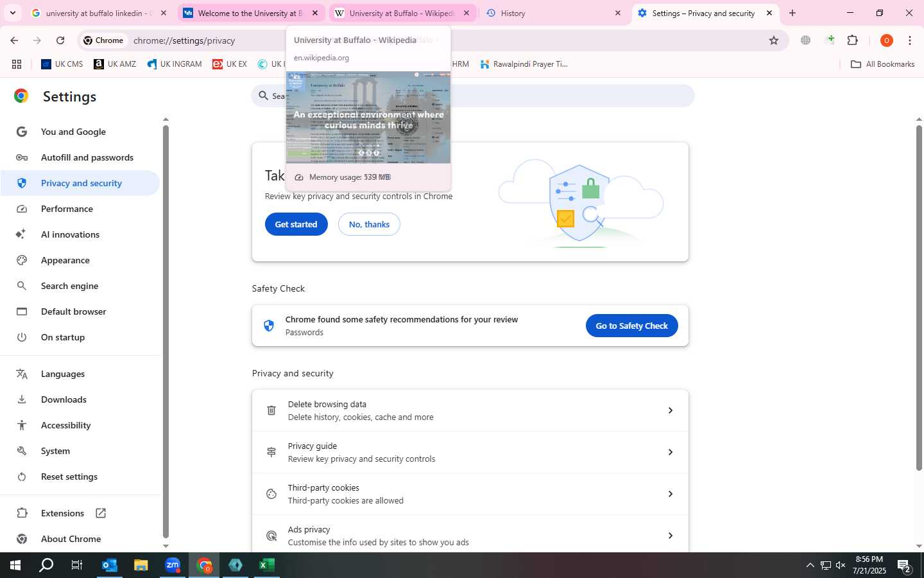
Task: Open Outlook from the taskbar
Action: pos(109,565)
